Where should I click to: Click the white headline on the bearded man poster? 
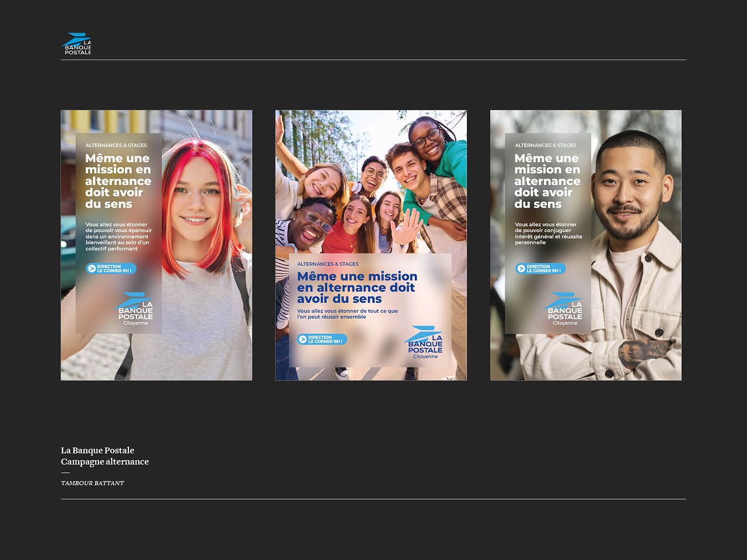click(547, 181)
